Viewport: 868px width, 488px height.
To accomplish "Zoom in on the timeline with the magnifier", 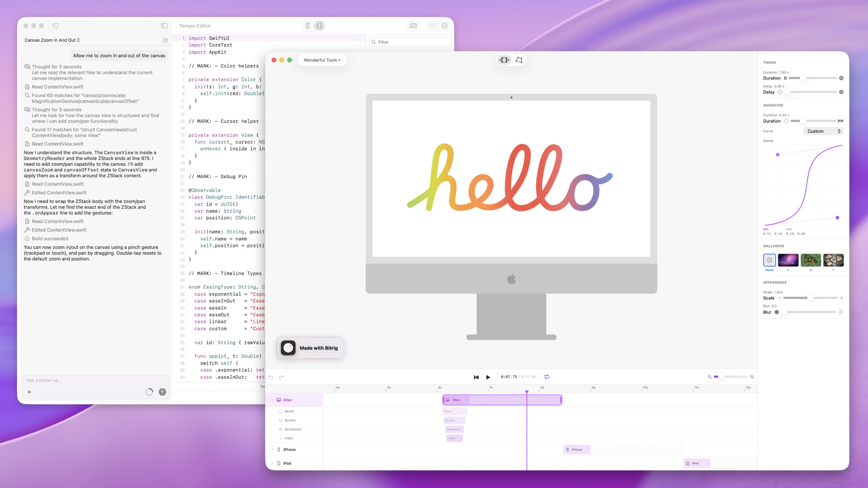I will [x=752, y=377].
